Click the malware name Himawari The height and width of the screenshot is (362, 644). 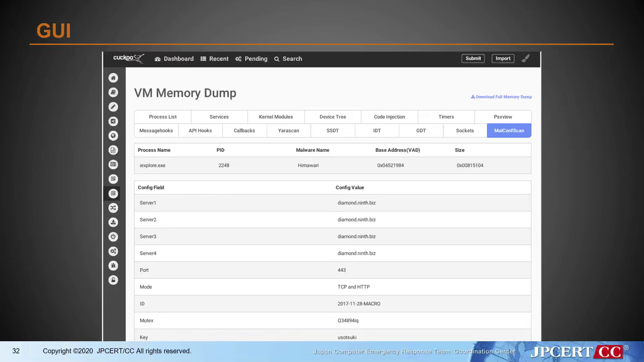pos(308,166)
